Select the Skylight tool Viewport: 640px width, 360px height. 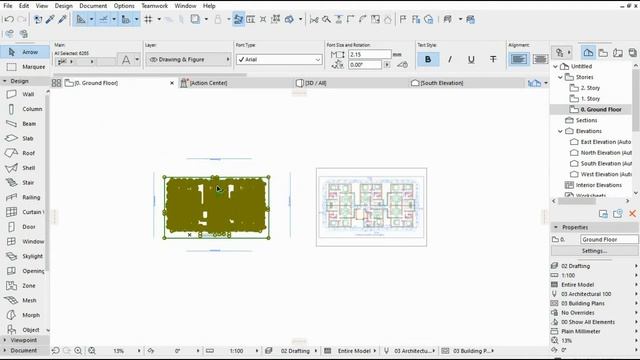(24, 256)
